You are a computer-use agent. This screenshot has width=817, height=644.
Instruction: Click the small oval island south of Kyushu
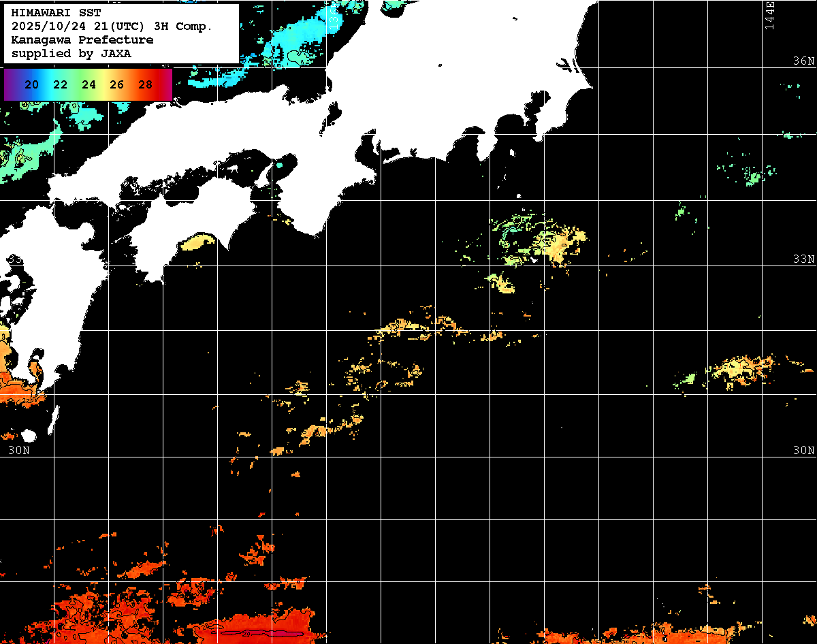point(28,436)
